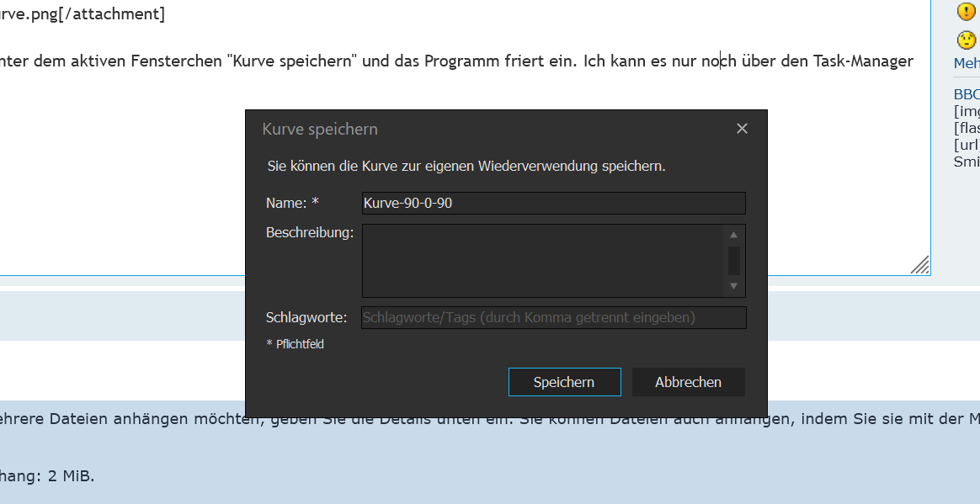
Task: Click the Beschreibung: label
Action: [310, 232]
